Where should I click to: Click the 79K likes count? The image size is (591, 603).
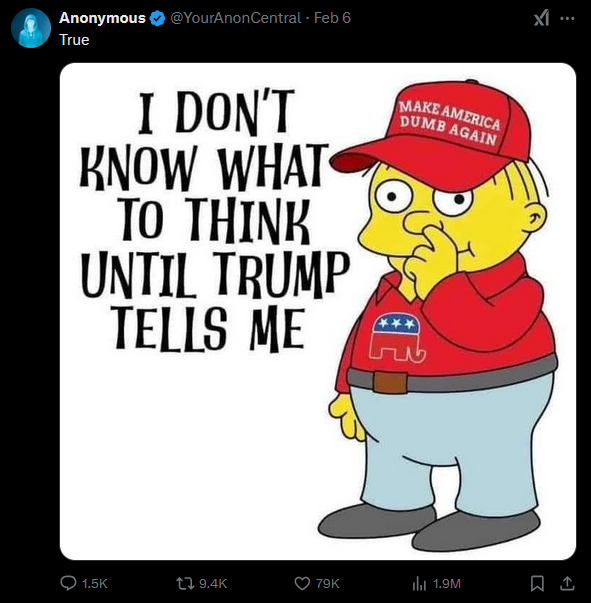point(328,584)
